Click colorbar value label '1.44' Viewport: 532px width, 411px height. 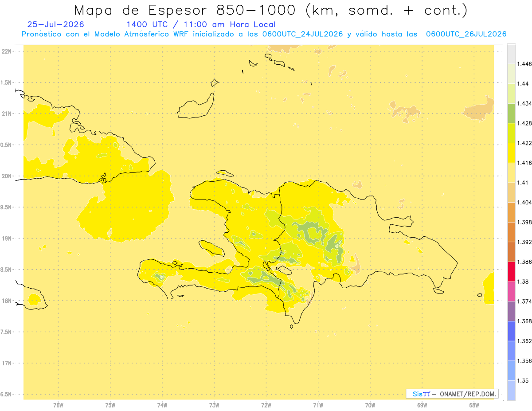(523, 84)
